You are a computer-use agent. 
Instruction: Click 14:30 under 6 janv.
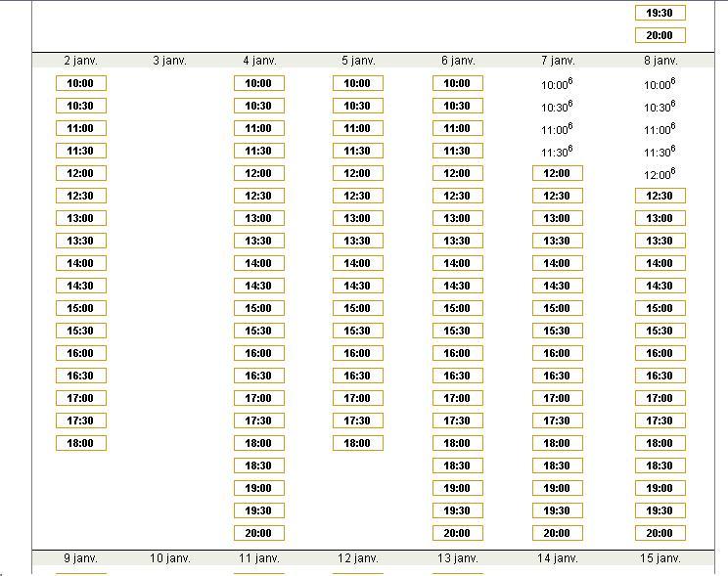click(458, 286)
